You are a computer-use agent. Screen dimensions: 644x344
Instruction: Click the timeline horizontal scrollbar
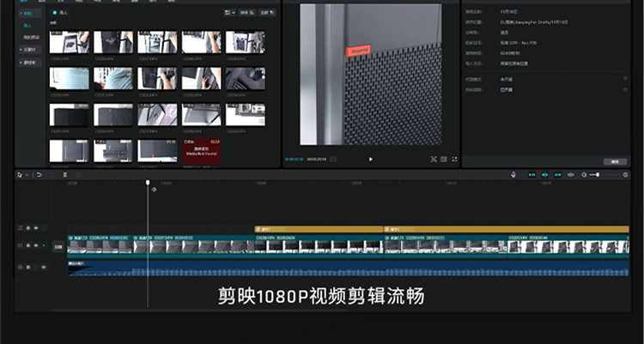199,311
